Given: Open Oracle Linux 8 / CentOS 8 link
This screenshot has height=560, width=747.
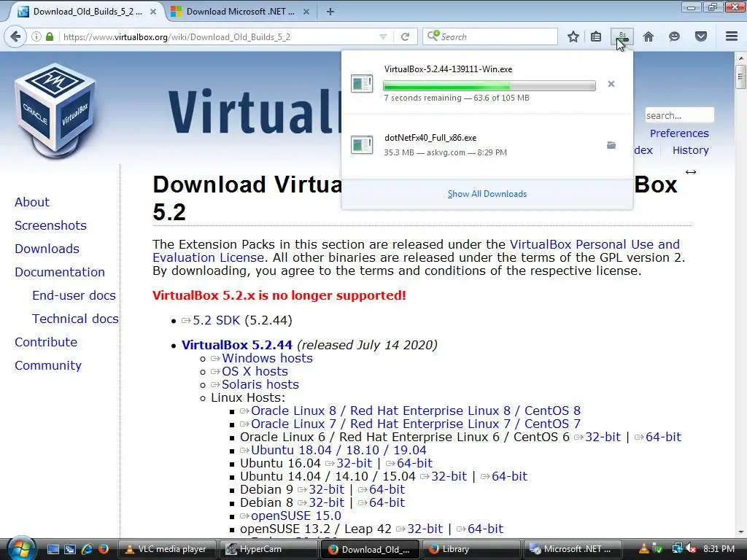Looking at the screenshot, I should click(x=415, y=411).
